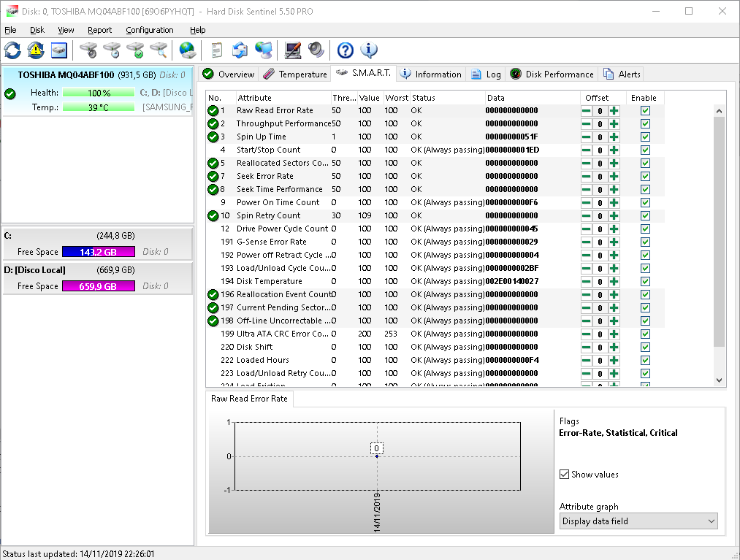Click green status icon for Seek Error Rate
The height and width of the screenshot is (560, 740).
click(x=213, y=177)
